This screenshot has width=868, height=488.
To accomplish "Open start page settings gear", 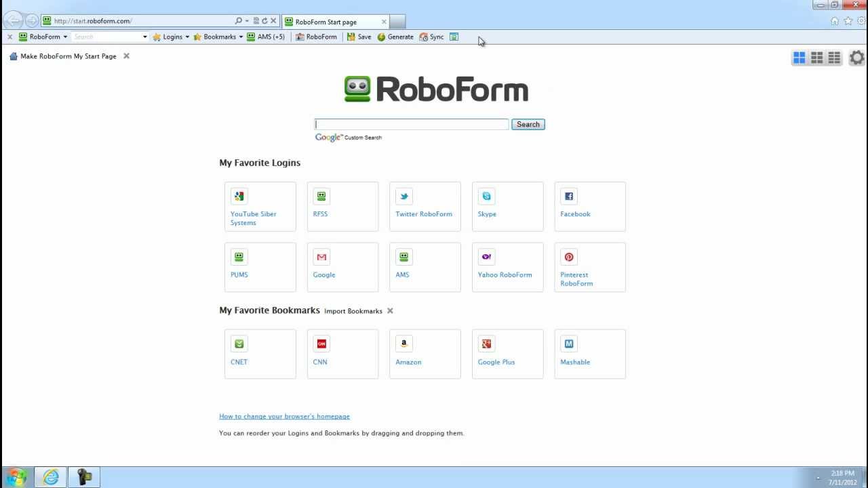I will click(x=857, y=58).
